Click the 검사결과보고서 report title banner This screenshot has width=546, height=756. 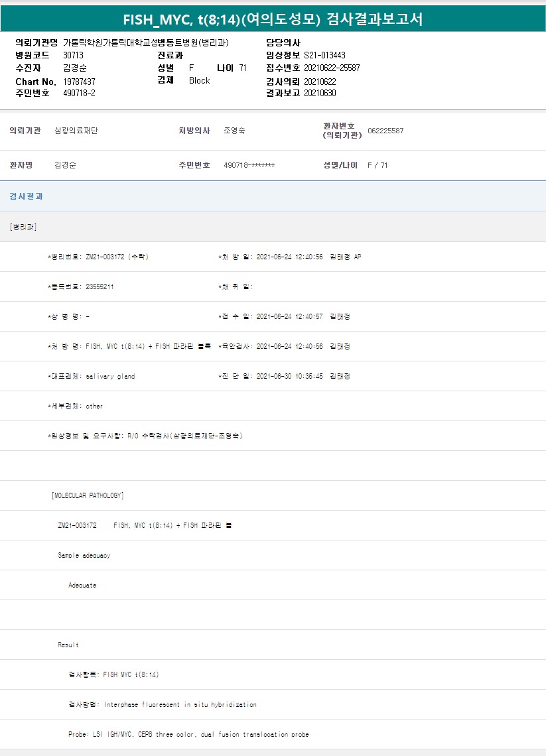click(x=273, y=19)
